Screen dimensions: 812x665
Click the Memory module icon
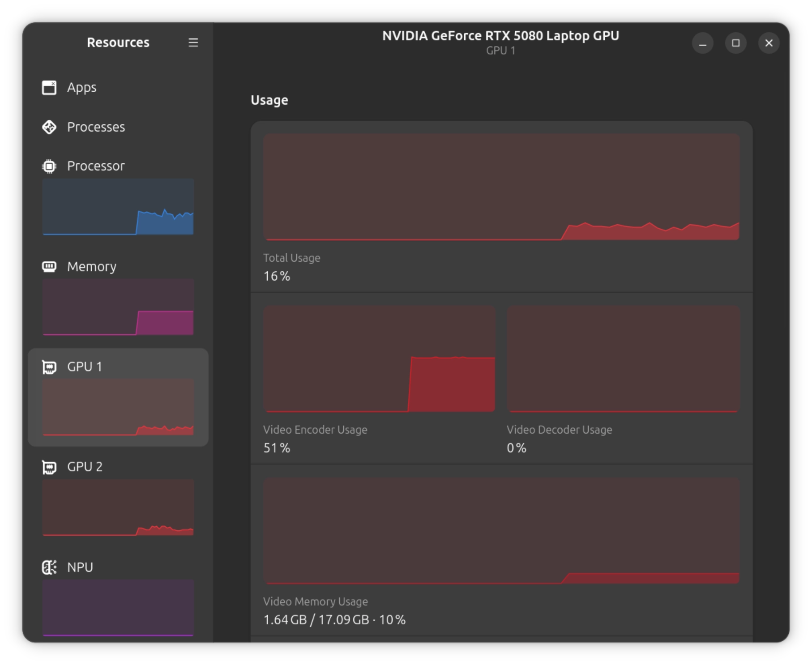(x=49, y=267)
